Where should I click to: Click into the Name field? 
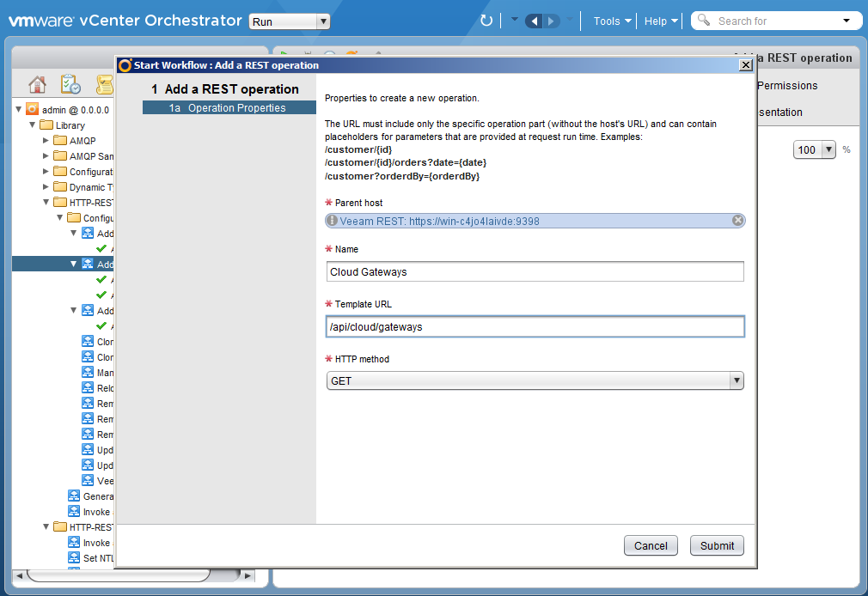(x=535, y=271)
